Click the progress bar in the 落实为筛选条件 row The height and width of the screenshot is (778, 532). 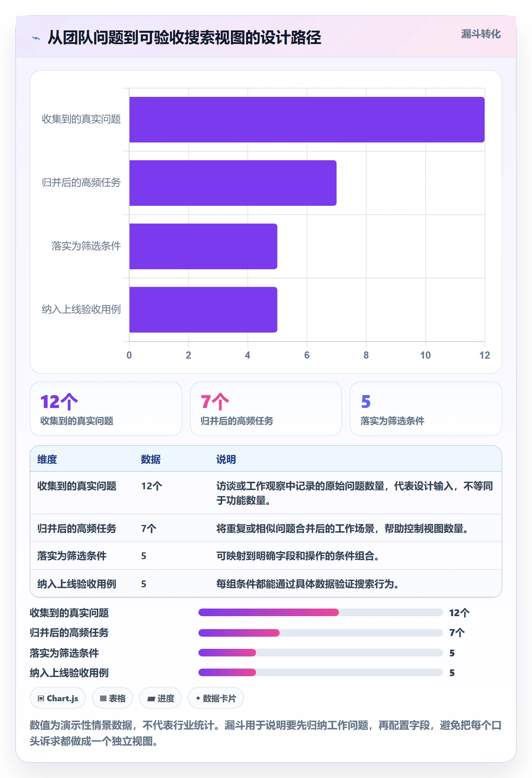[321, 653]
